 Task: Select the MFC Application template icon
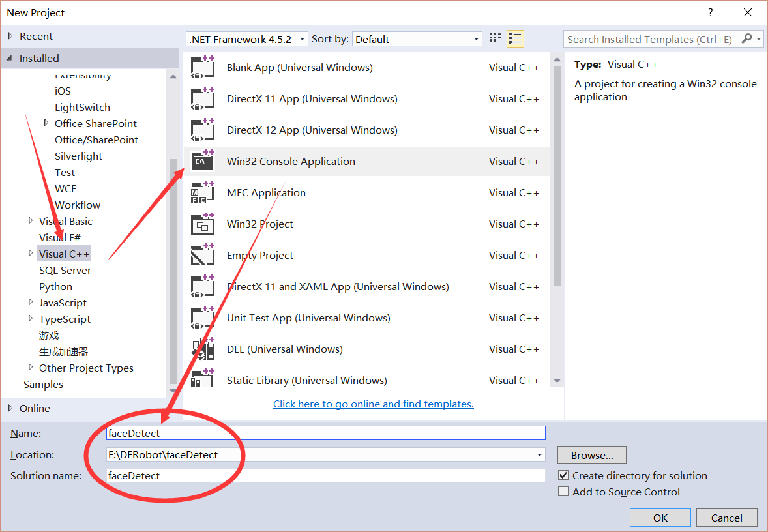point(203,192)
